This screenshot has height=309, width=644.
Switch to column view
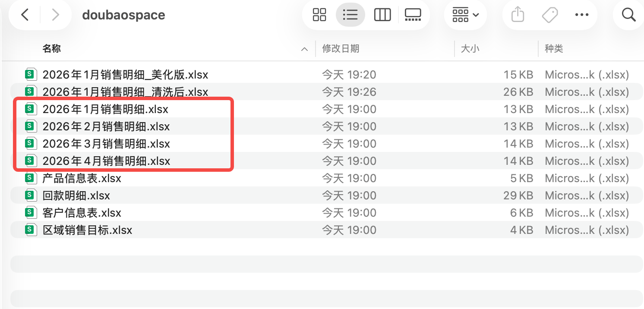pos(382,15)
